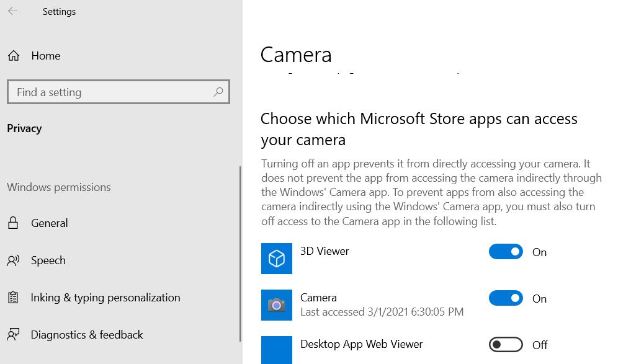
Task: Select the Inking & typing clipboard icon
Action: click(13, 298)
